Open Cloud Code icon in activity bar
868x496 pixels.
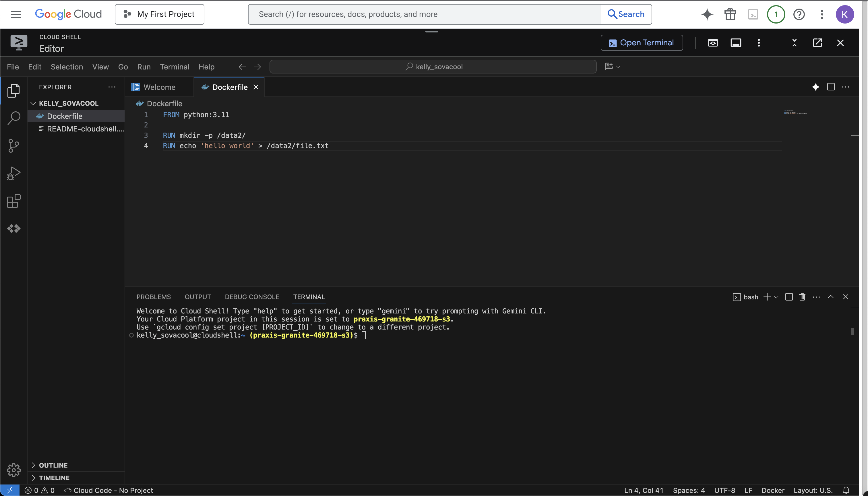(x=13, y=228)
